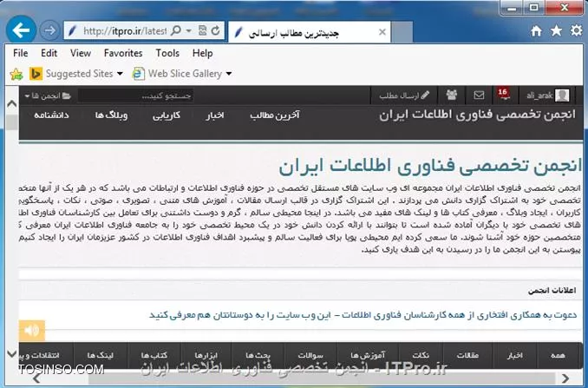Click the browser Forward arrow button
This screenshot has height=388, width=588.
(x=49, y=30)
